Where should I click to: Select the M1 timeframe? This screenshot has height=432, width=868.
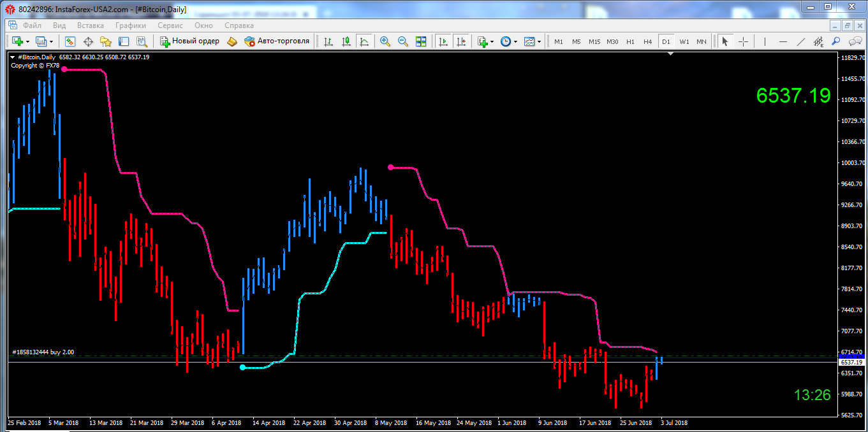pyautogui.click(x=559, y=41)
